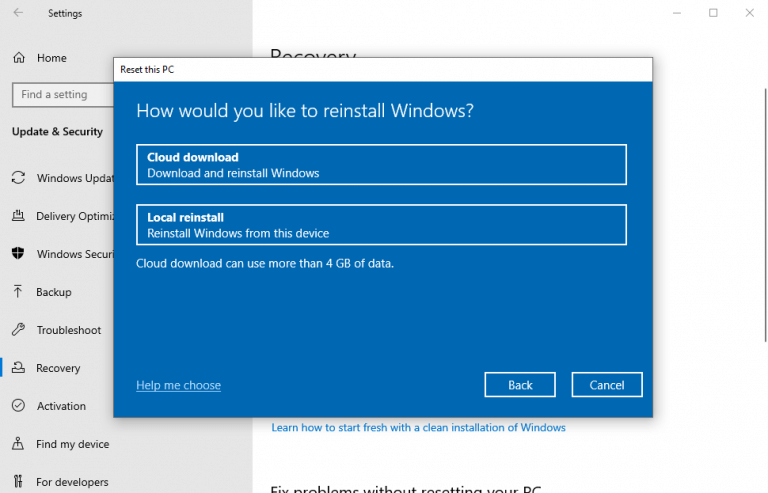Focus the Find a setting search box
The width and height of the screenshot is (768, 493).
tap(63, 94)
